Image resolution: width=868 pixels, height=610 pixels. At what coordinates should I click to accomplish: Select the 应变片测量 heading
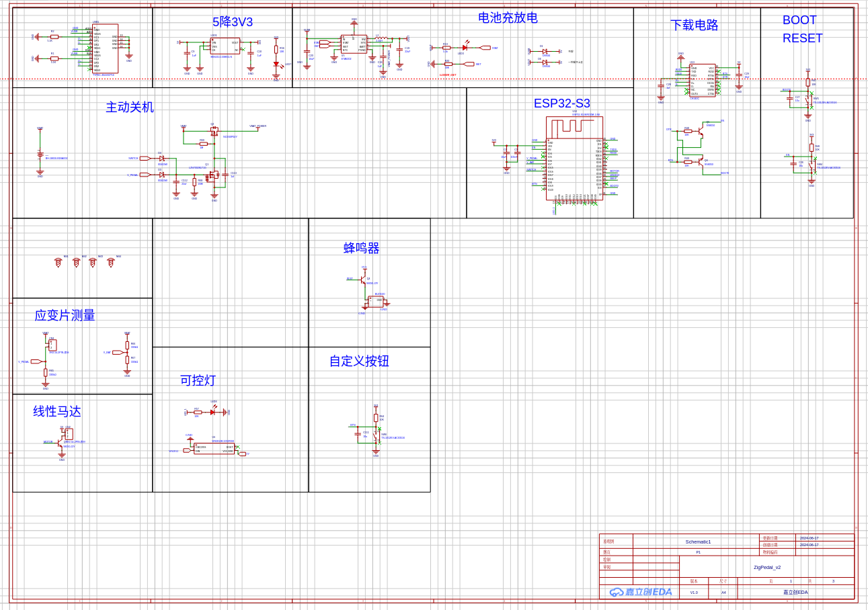click(x=65, y=316)
